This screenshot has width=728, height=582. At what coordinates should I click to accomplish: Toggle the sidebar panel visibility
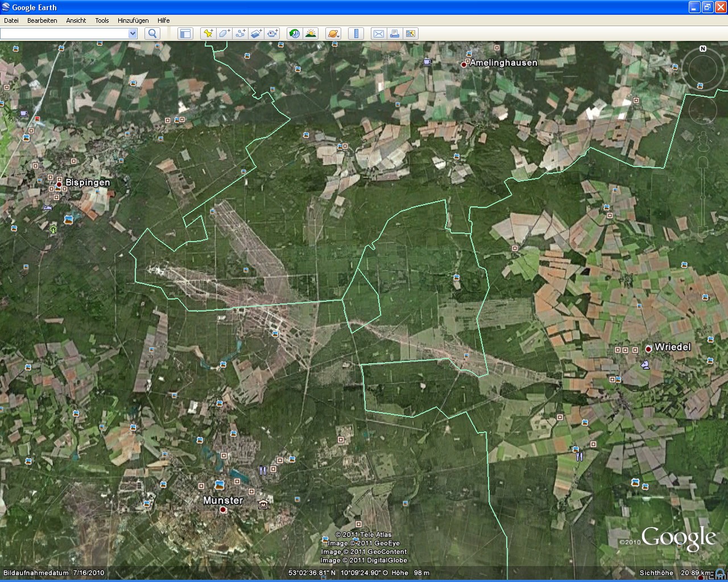[185, 34]
